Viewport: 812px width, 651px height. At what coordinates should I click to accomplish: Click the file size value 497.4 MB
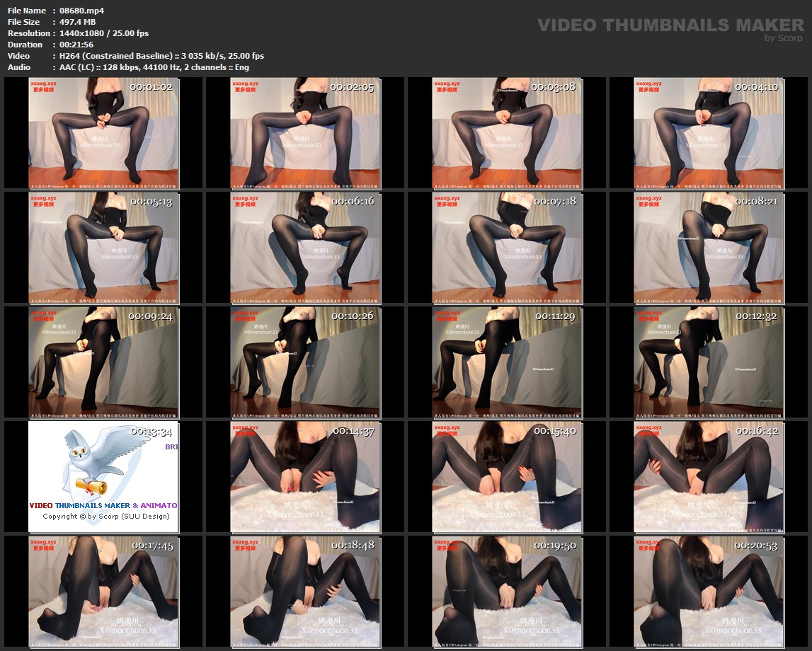[x=78, y=22]
